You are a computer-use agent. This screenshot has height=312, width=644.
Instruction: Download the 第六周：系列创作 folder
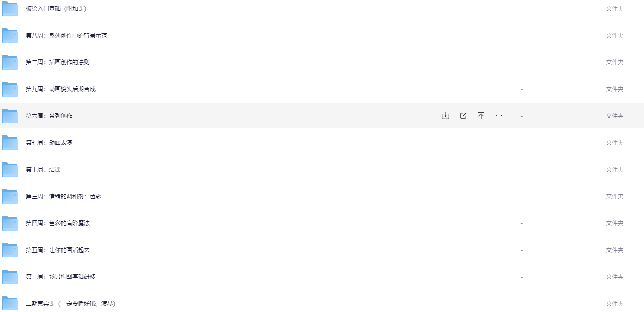445,116
